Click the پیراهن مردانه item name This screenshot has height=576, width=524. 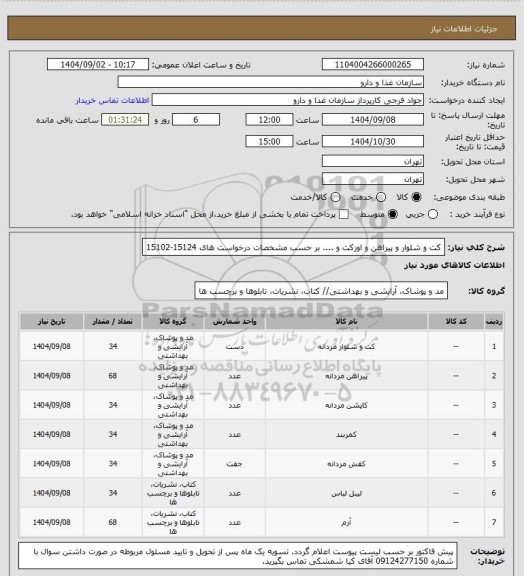click(346, 376)
